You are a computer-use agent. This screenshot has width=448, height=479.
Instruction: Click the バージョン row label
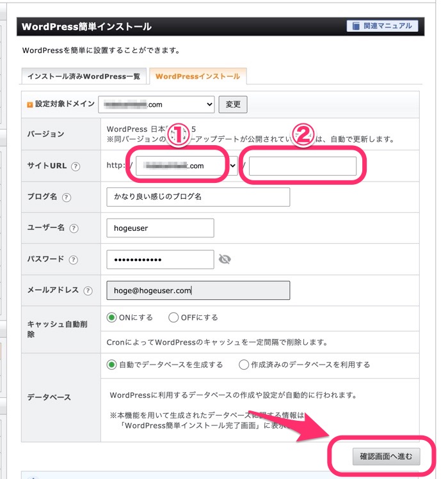pyautogui.click(x=45, y=134)
